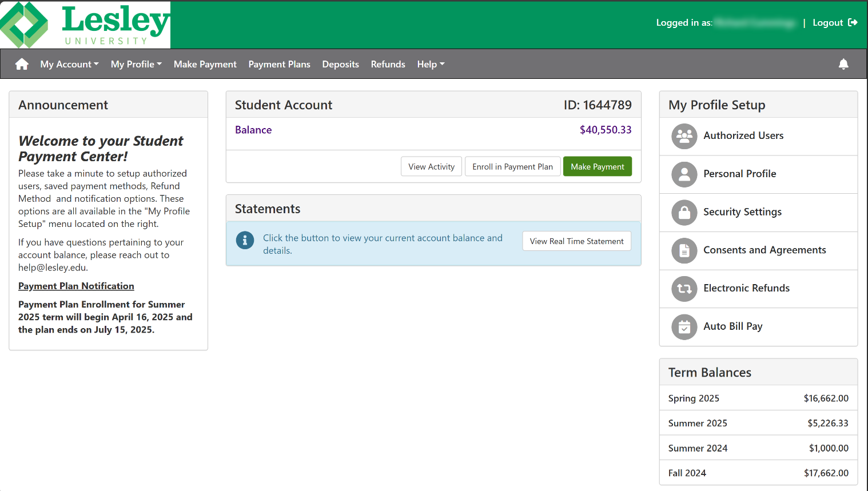Click the Term Balances panel header

pyautogui.click(x=758, y=372)
